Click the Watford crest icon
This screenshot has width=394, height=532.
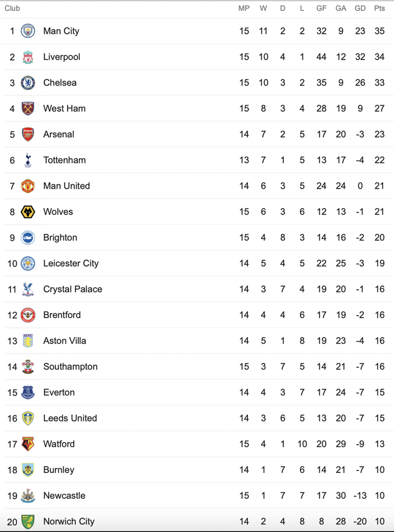(x=28, y=444)
